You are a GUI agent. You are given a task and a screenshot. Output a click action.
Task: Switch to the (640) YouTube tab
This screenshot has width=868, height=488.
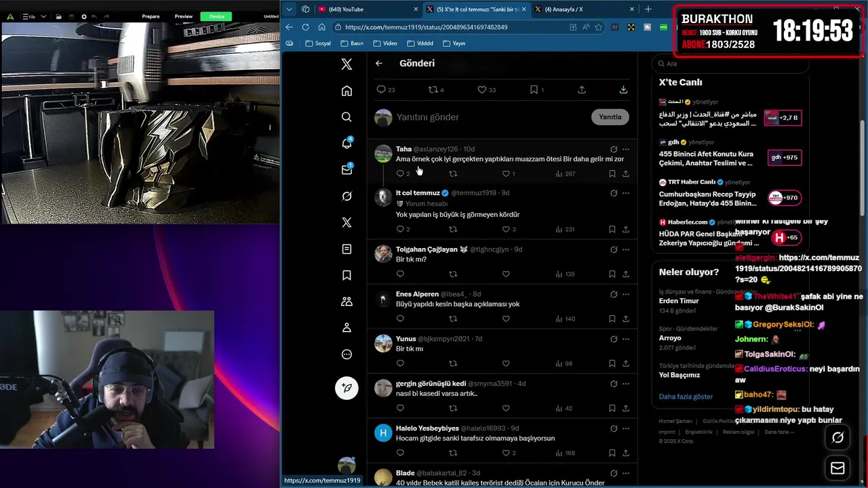pos(368,9)
